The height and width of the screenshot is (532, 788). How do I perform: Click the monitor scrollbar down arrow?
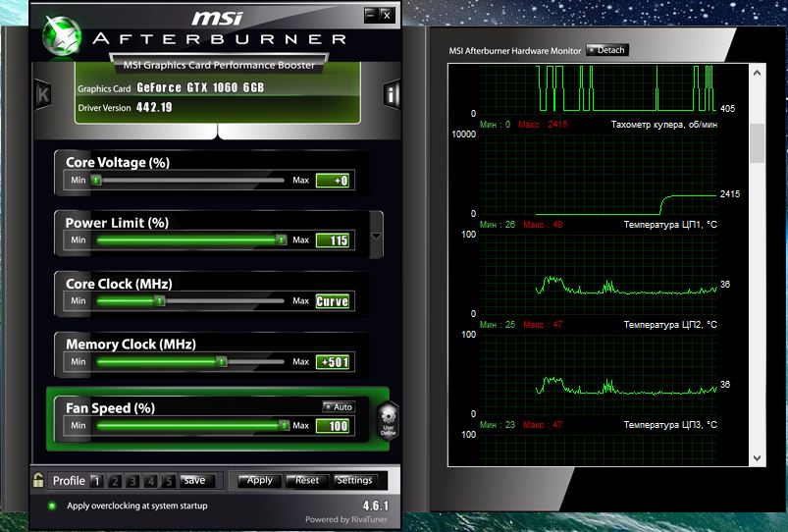click(x=758, y=458)
